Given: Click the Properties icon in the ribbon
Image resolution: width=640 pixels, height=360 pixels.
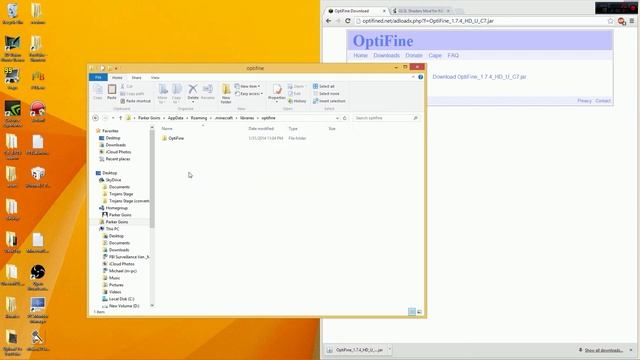Looking at the screenshot, I should point(277,89).
